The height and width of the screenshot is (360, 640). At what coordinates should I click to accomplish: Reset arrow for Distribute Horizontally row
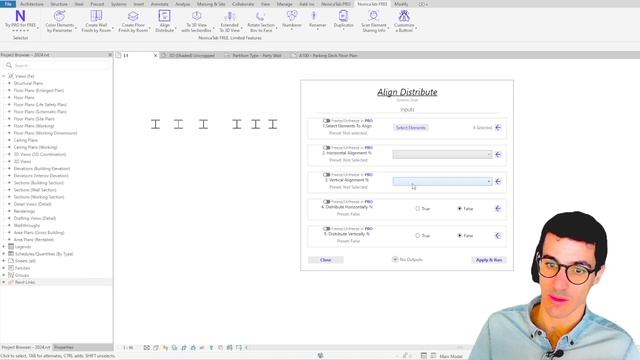click(x=498, y=208)
